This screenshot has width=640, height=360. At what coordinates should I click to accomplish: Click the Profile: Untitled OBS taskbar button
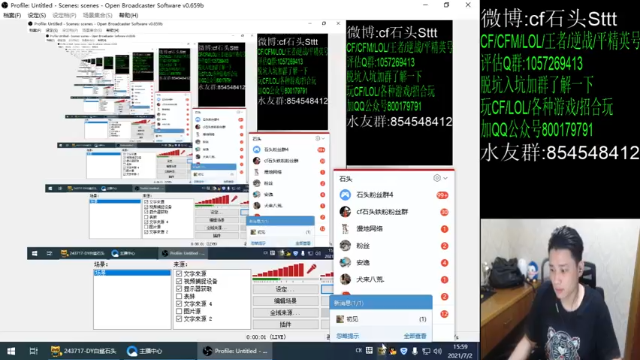click(x=236, y=351)
